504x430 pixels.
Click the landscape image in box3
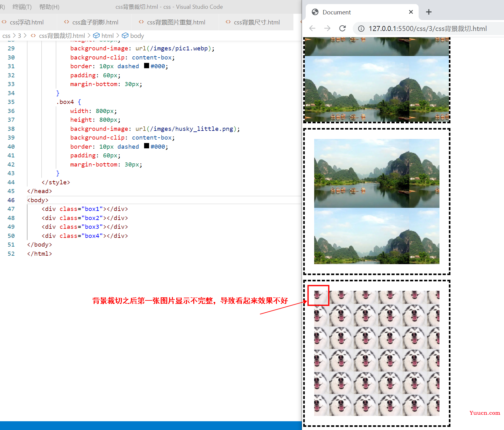(377, 202)
